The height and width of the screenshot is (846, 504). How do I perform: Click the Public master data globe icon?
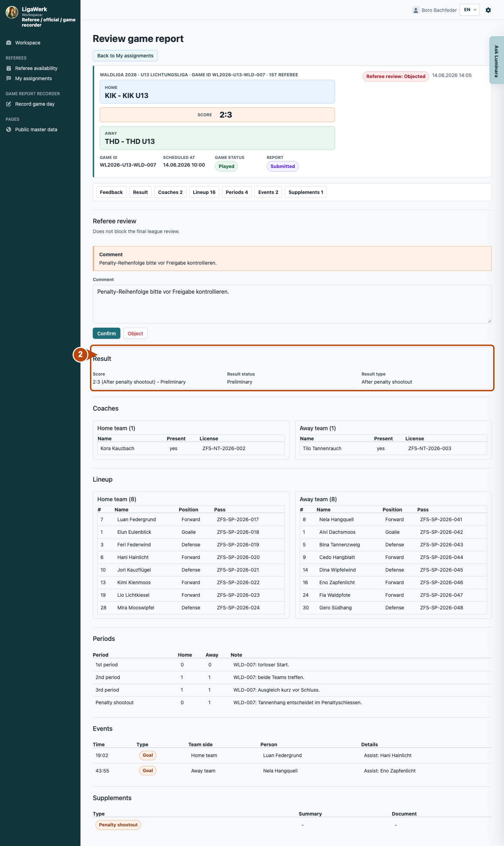(9, 130)
